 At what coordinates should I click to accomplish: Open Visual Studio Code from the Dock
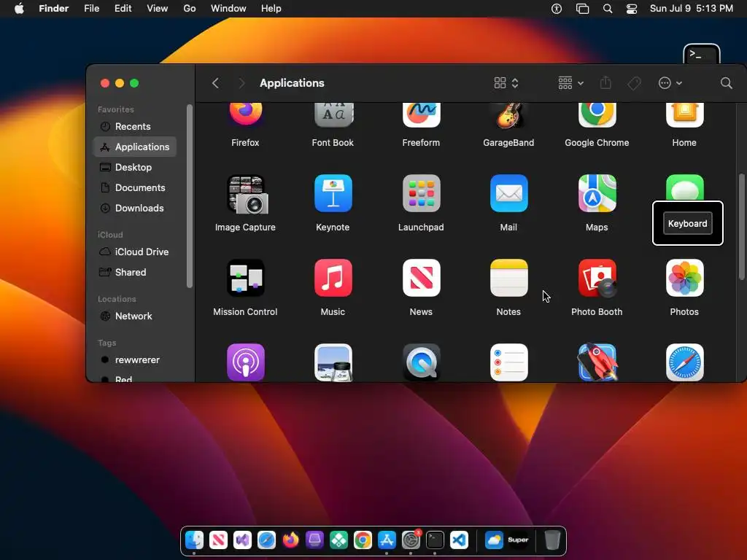459,540
